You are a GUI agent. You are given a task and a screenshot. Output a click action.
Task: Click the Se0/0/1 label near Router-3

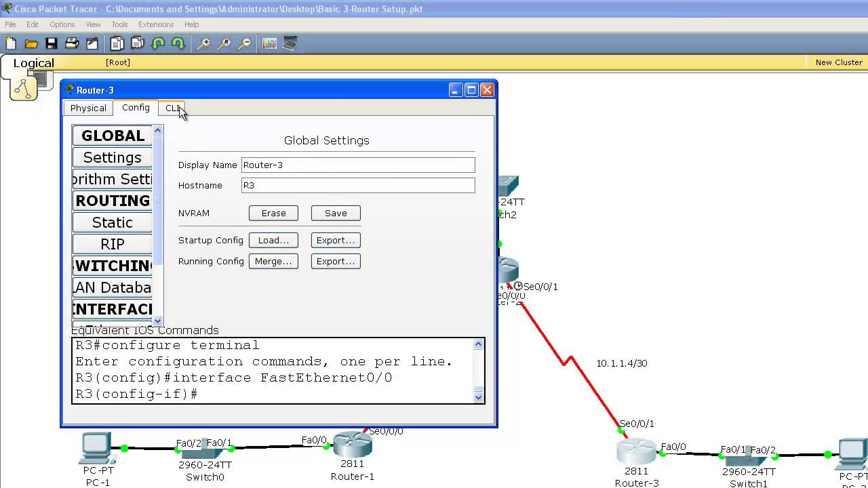637,424
